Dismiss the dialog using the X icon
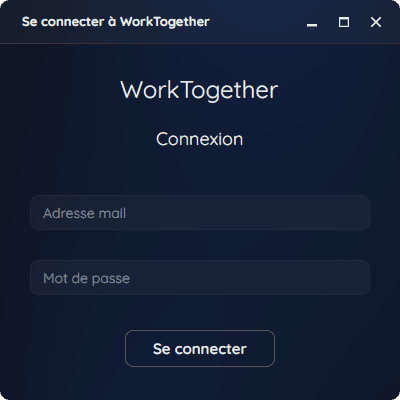 coord(376,22)
